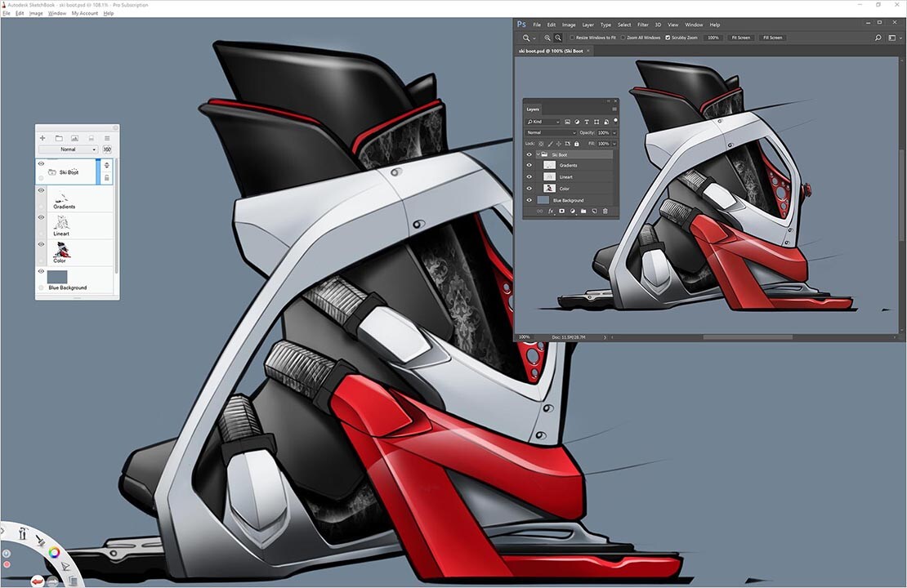The width and height of the screenshot is (907, 588).
Task: Click the lock icon on Ski Boot group
Action: click(106, 177)
